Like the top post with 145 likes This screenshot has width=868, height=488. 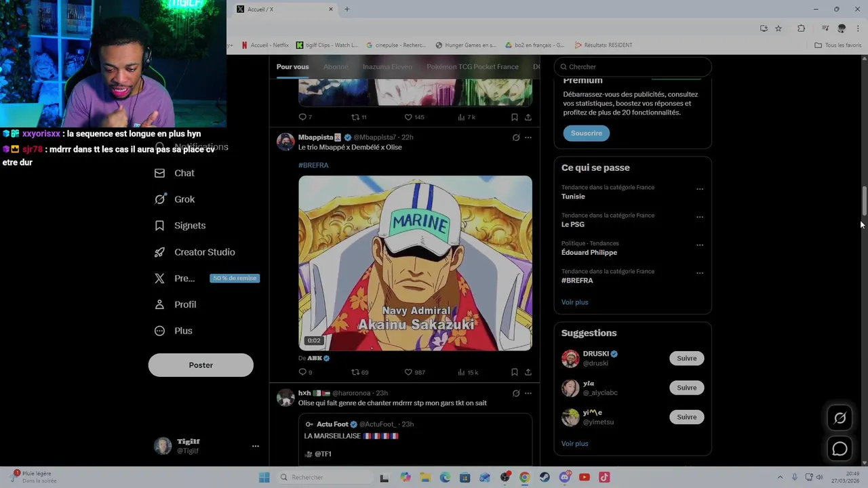click(x=414, y=117)
